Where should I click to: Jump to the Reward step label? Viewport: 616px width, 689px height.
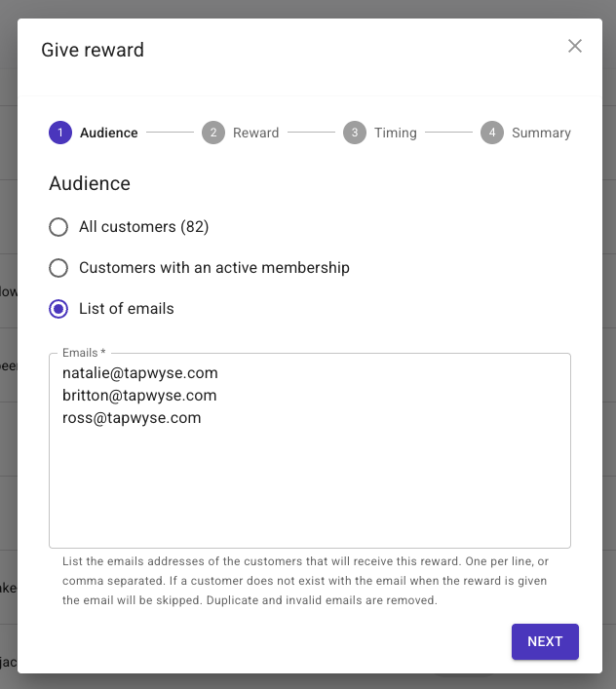click(255, 133)
